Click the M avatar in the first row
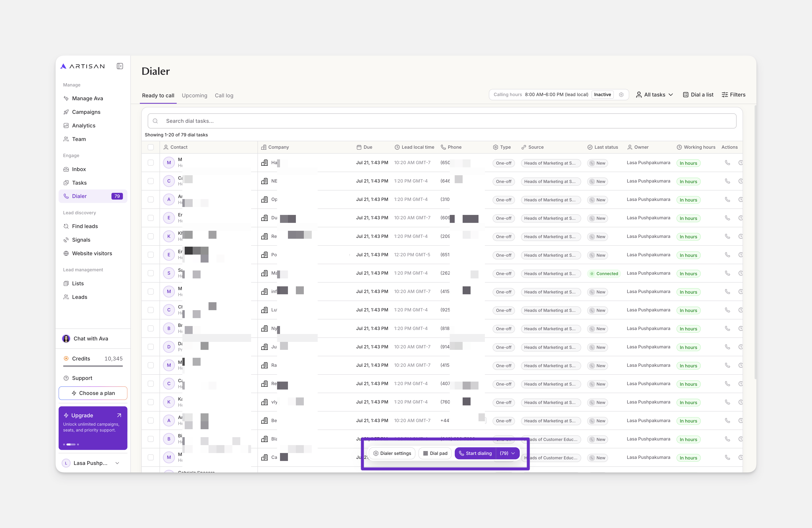 (169, 163)
